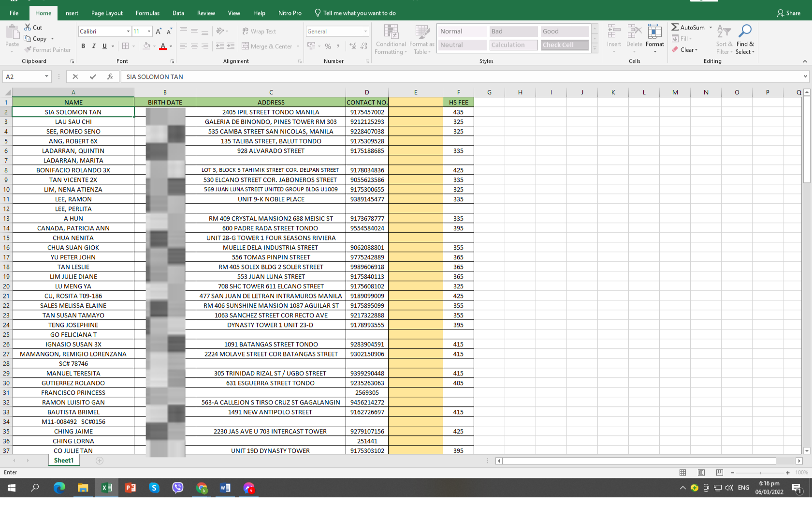Click the Fill Color paint bucket
This screenshot has width=812, height=508.
(147, 46)
